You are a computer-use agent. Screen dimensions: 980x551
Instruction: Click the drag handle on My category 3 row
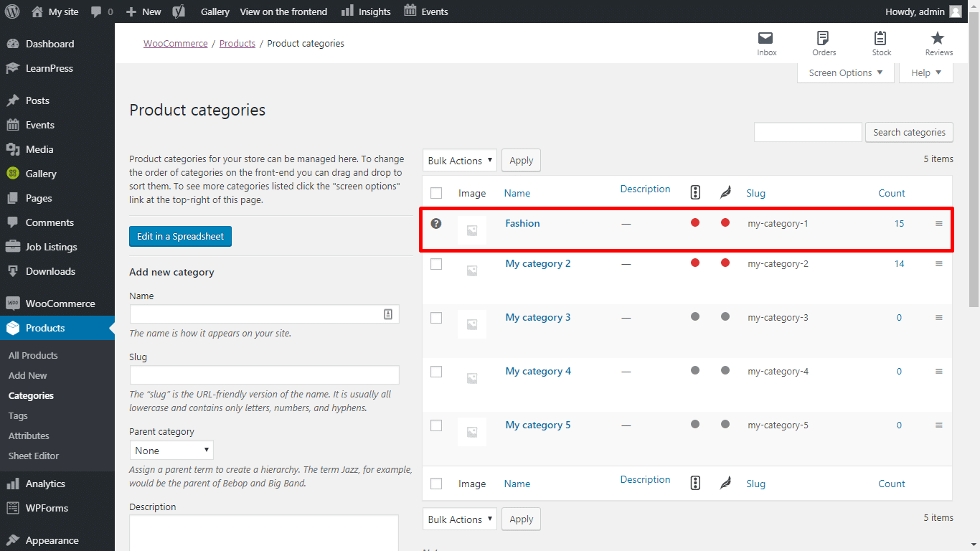[x=938, y=318]
